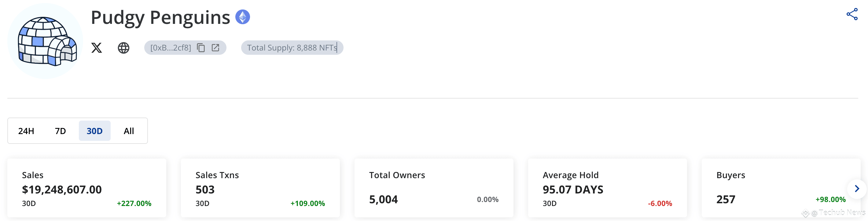
Task: Open the website globe icon
Action: coord(123,47)
